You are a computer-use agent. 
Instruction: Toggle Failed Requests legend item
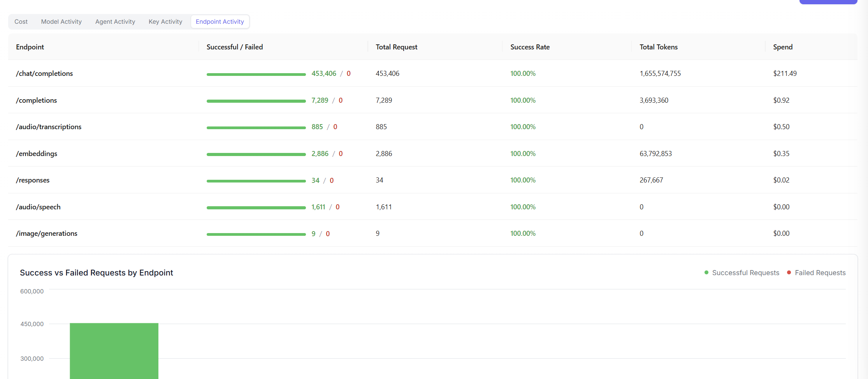coord(816,273)
